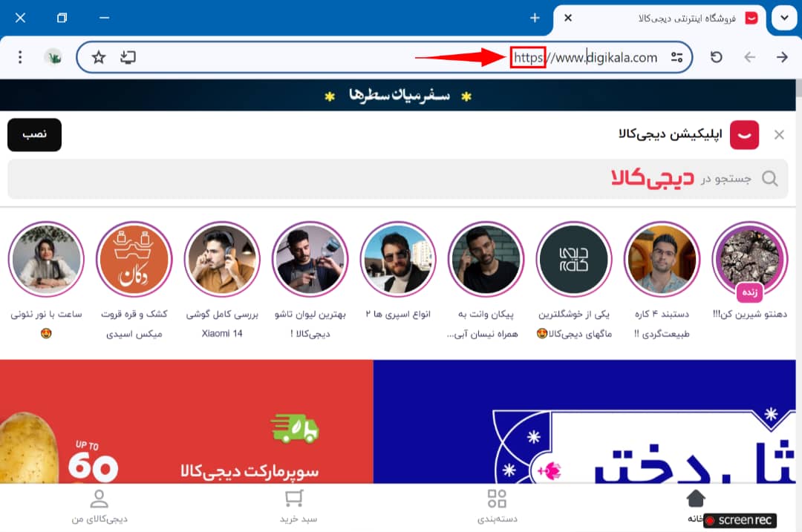The height and width of the screenshot is (532, 802).
Task: Close the Digikala browser tab
Action: pos(568,18)
